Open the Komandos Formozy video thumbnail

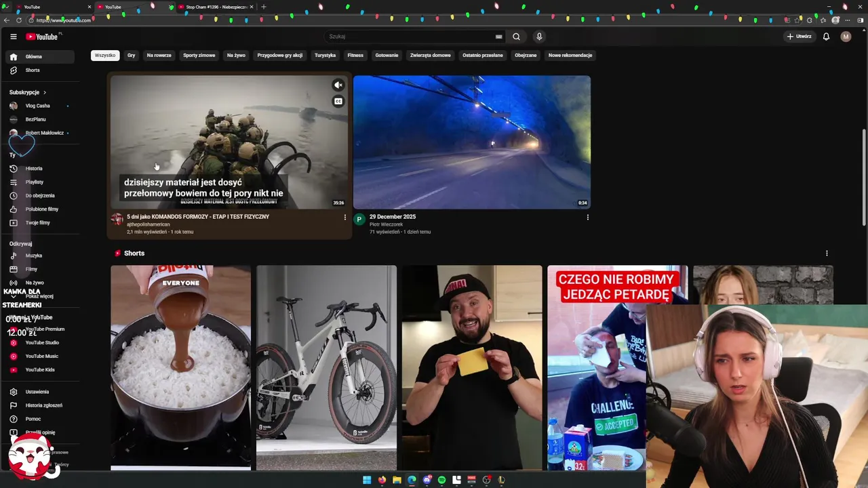tap(229, 142)
